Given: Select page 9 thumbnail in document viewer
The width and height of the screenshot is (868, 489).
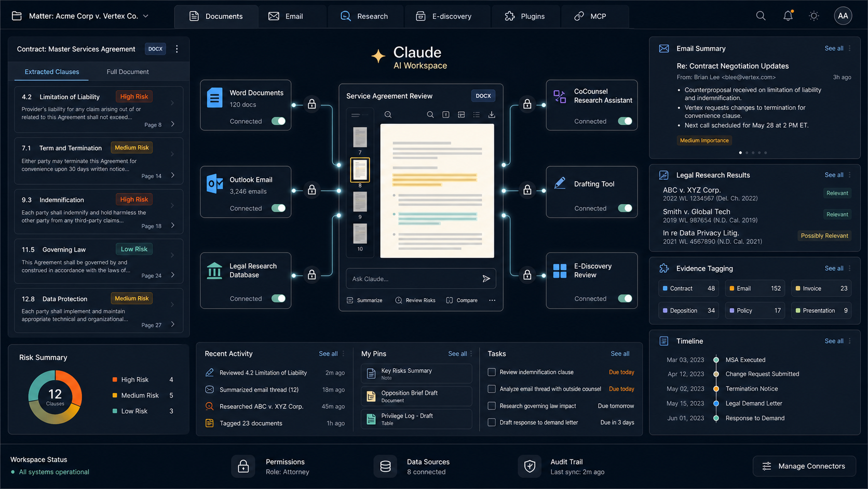Looking at the screenshot, I should pos(360,202).
